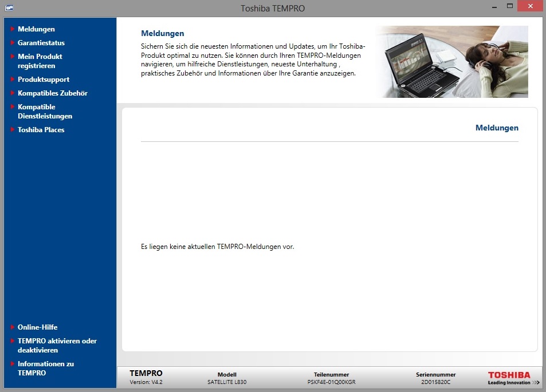Click the red arrow beside Meldungen

tap(13, 29)
